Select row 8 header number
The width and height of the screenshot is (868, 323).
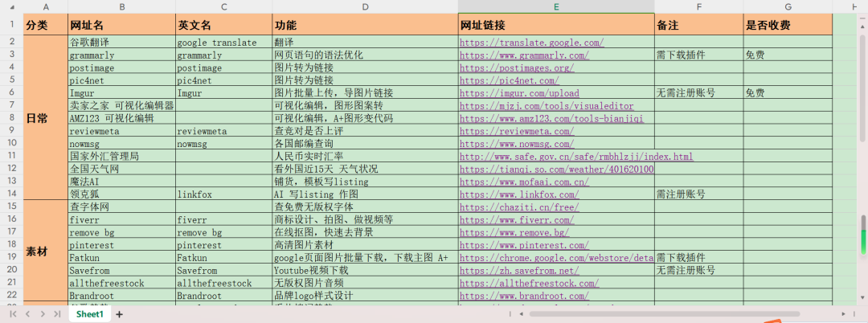[11, 118]
